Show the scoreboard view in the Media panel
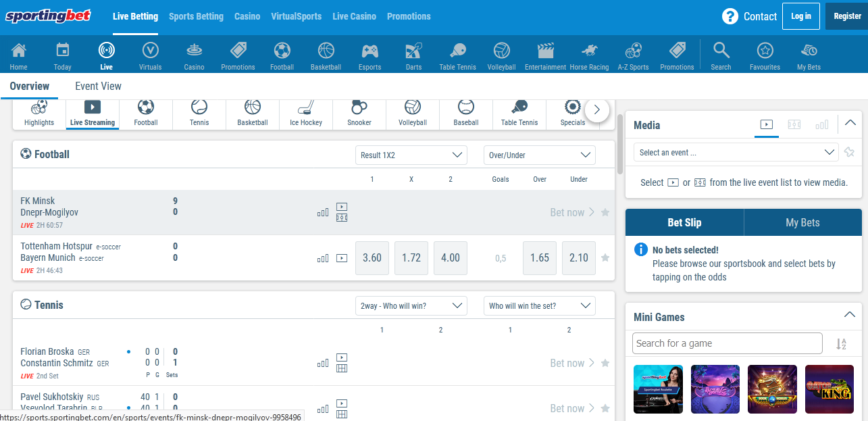The image size is (868, 421). pos(795,124)
